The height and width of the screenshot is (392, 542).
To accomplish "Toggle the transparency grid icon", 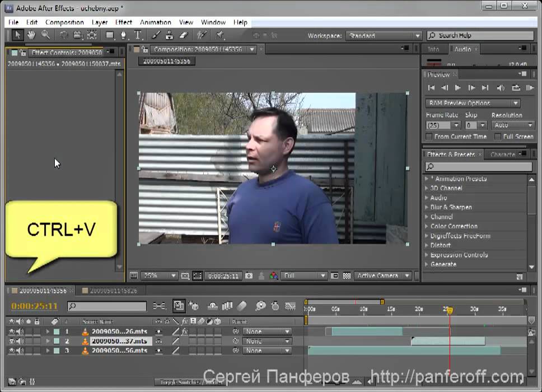I will point(347,276).
